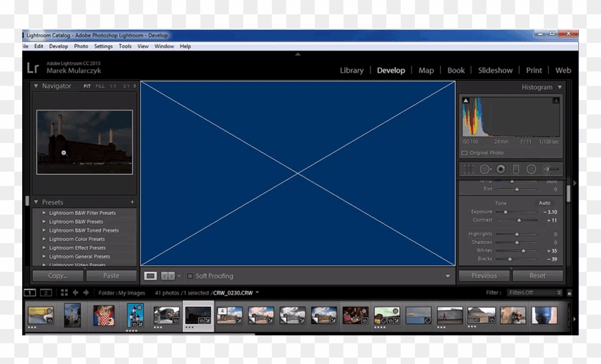Expand Lightroom Effect Presets folder

[x=44, y=248]
